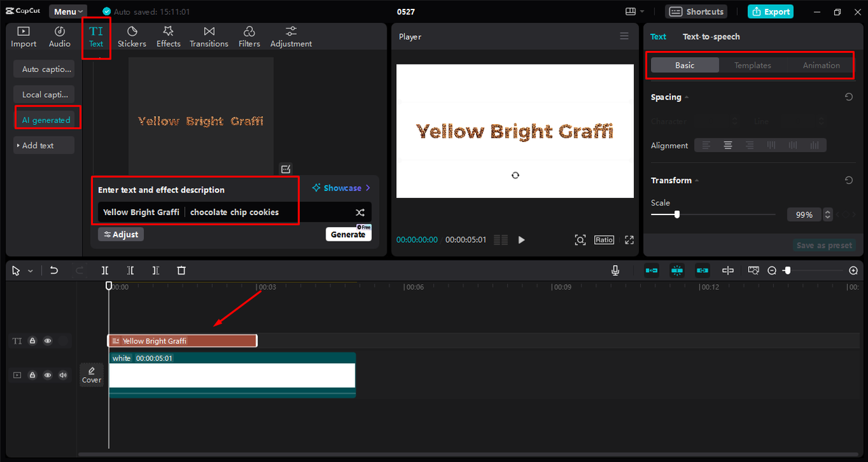Edit the Yellow Bright Graffi text field
This screenshot has height=462, width=868.
pyautogui.click(x=141, y=212)
